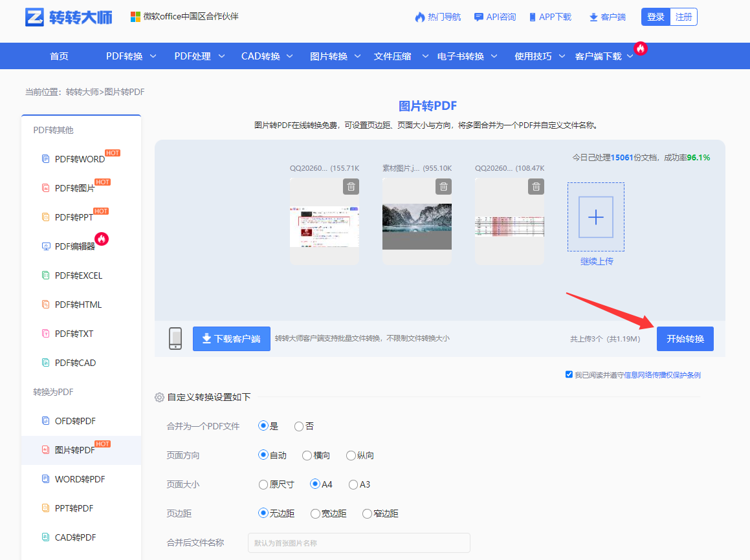
Task: Select A4 page size
Action: click(x=314, y=484)
